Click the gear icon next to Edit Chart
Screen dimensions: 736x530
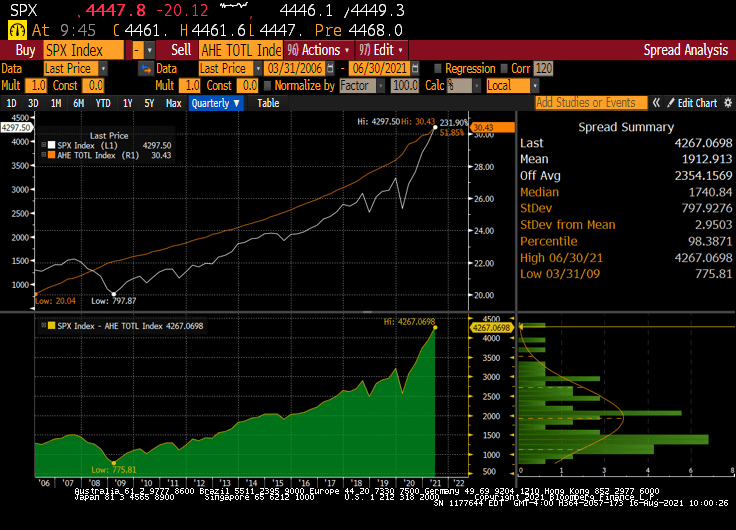click(726, 103)
